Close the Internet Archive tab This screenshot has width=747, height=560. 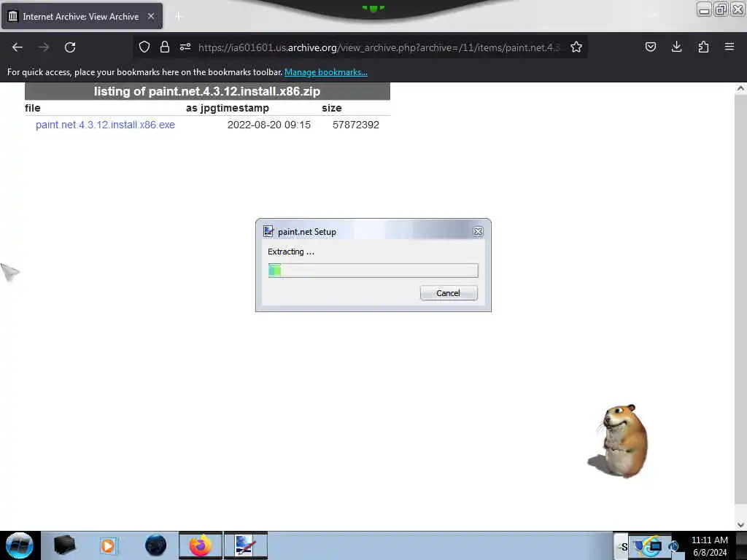[151, 16]
